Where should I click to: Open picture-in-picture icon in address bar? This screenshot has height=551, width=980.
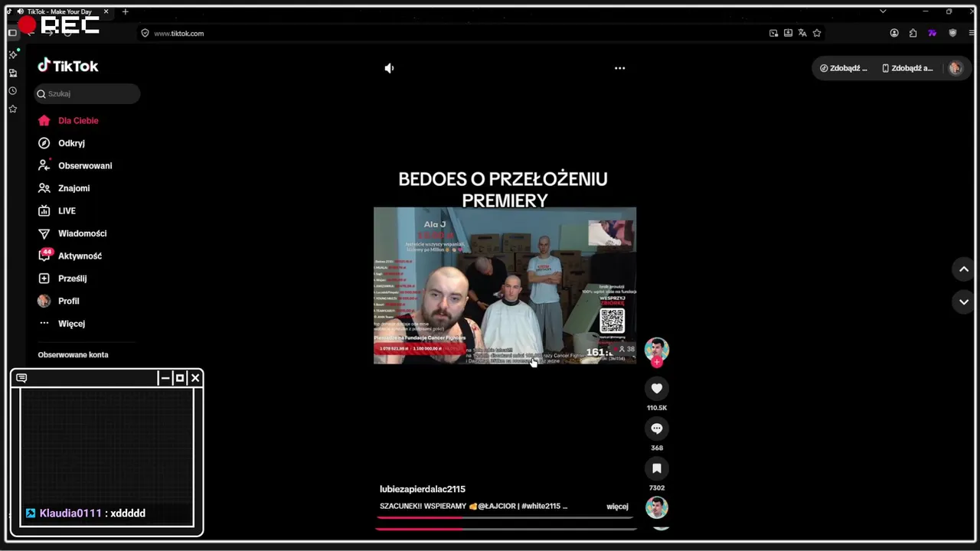773,33
